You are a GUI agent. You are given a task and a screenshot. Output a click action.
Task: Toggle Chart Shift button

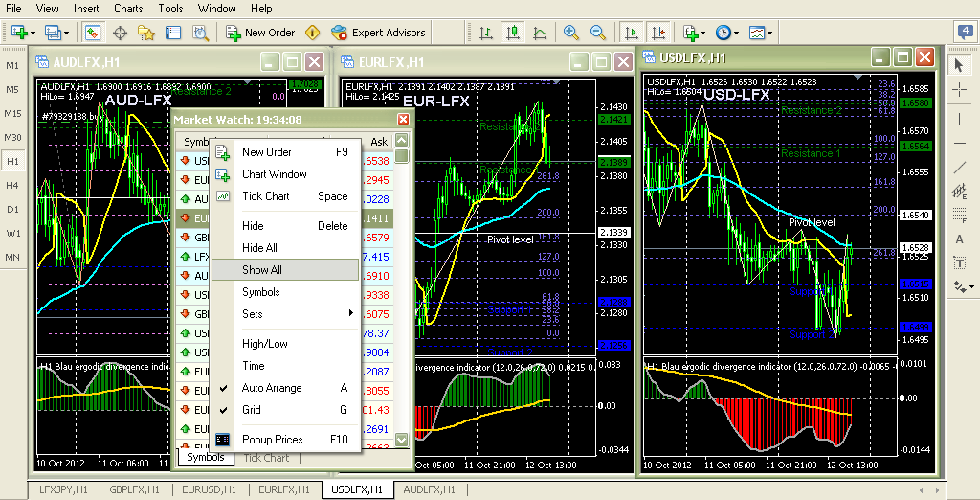click(658, 33)
